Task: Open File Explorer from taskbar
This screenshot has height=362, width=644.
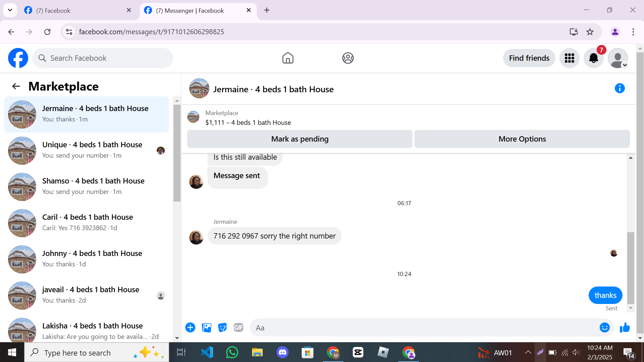Action: 257,353
